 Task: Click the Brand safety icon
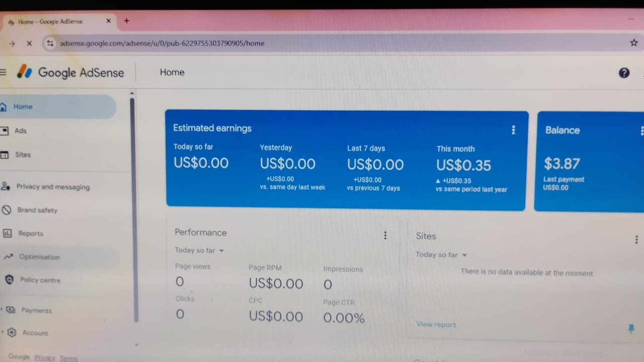coord(6,210)
